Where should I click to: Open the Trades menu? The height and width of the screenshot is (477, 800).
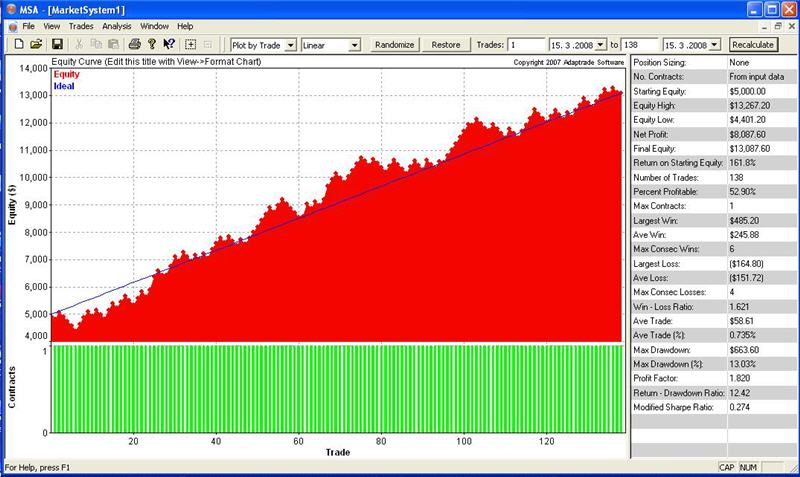tap(81, 26)
